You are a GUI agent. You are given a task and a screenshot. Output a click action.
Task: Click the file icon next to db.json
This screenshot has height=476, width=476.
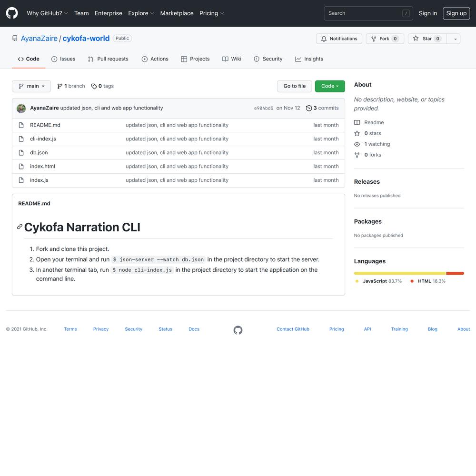(21, 153)
